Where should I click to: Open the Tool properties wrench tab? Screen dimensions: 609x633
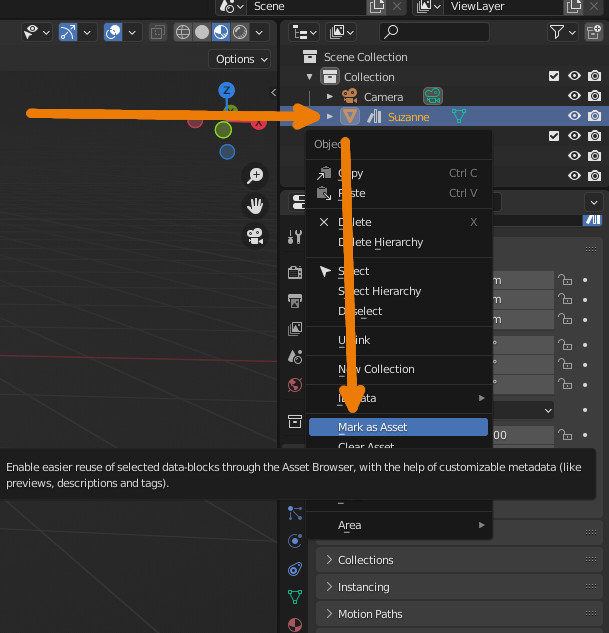(x=295, y=237)
